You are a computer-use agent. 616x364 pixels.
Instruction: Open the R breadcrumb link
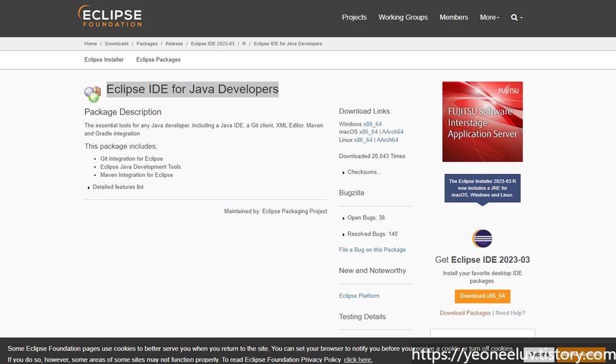(244, 44)
